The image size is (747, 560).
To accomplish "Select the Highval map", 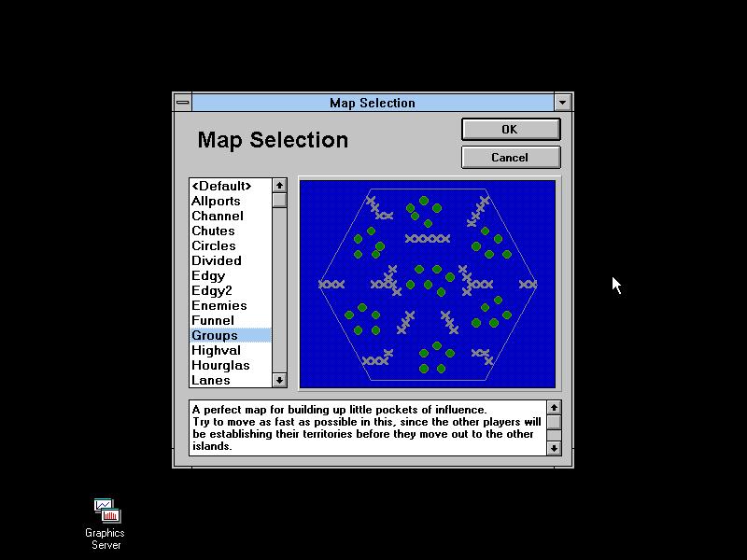I will [x=231, y=351].
